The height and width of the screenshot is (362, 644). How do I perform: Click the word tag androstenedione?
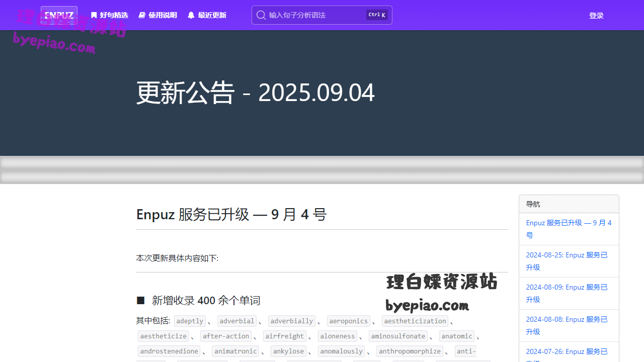click(169, 351)
